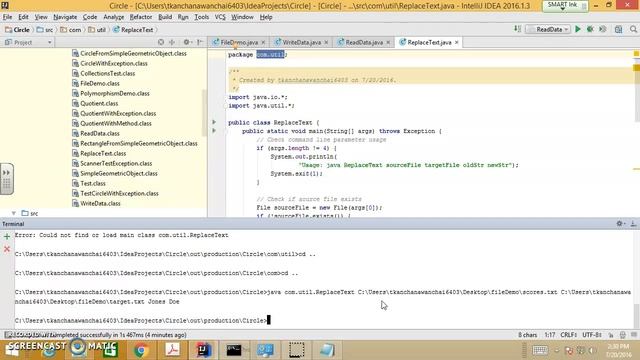
Task: Click ReplaceText class icon in breadcrumb
Action: click(116, 30)
